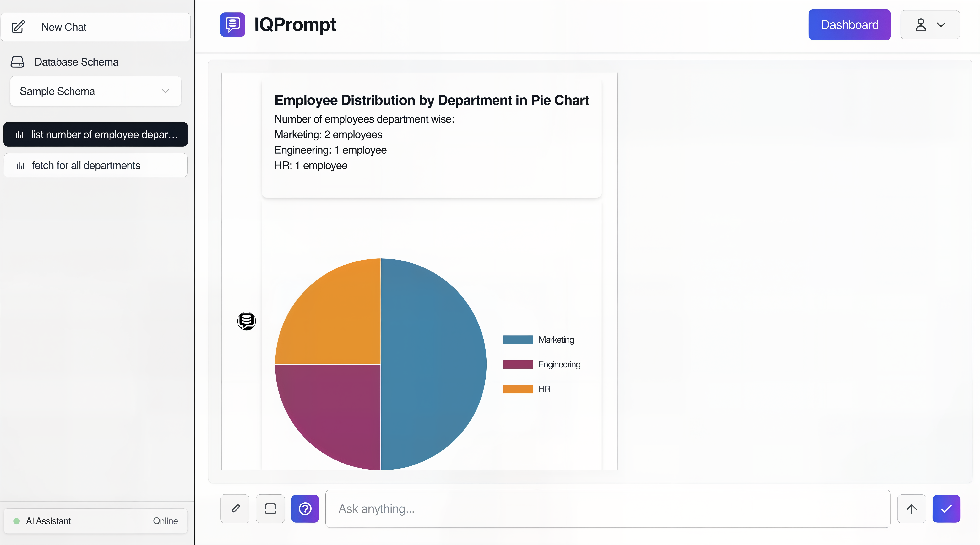The width and height of the screenshot is (980, 545).
Task: Click the upload arrow icon near send button
Action: tap(912, 509)
